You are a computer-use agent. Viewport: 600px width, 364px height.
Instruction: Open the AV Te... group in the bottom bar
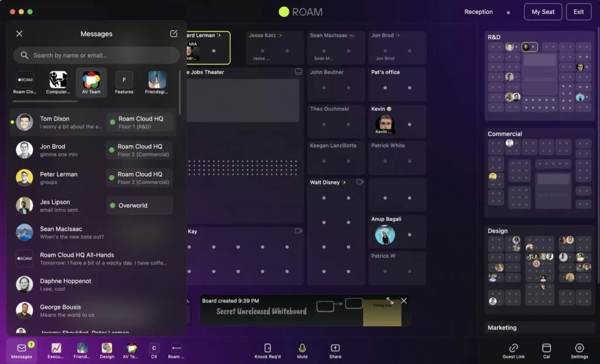131,351
